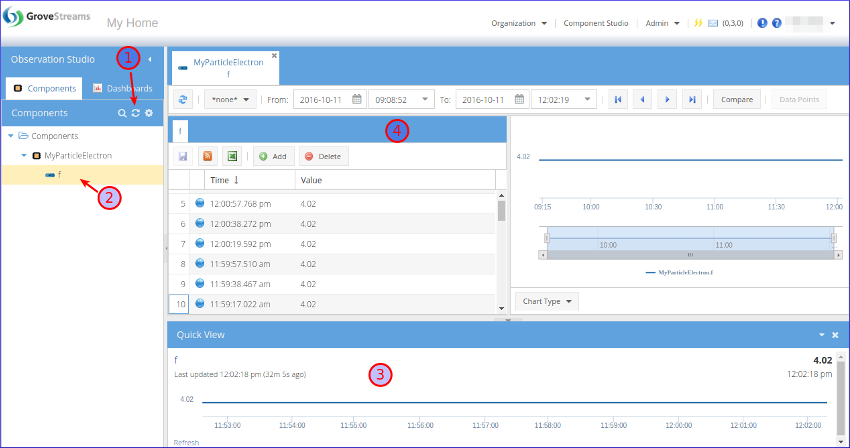Open the Components panel search icon
The height and width of the screenshot is (448, 850).
coord(123,114)
